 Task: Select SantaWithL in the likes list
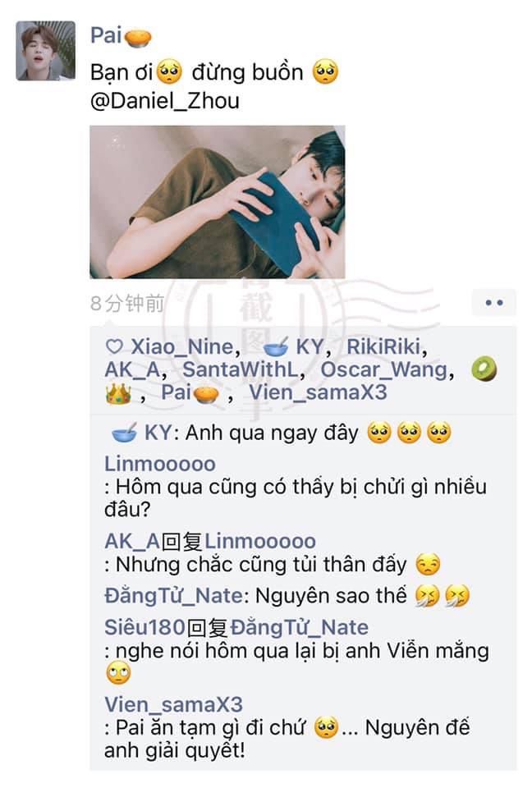(x=241, y=370)
